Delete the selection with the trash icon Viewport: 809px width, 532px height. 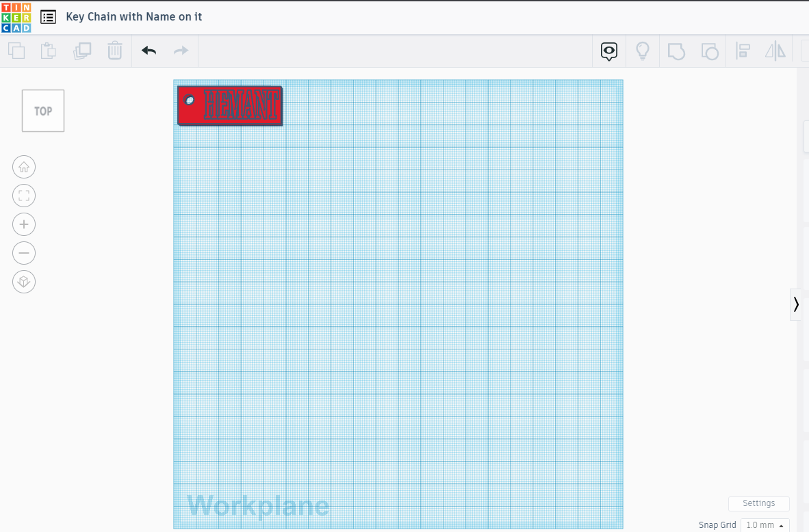pyautogui.click(x=114, y=51)
